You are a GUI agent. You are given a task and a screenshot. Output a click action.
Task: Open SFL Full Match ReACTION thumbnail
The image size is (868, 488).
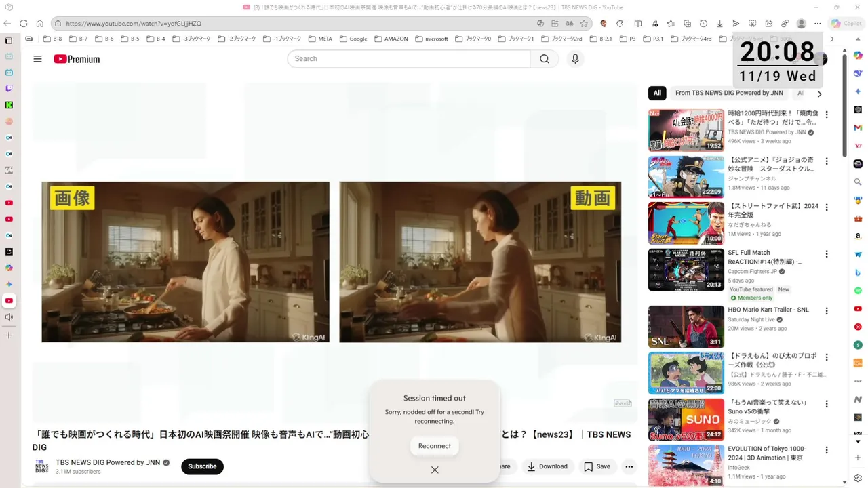pyautogui.click(x=686, y=270)
